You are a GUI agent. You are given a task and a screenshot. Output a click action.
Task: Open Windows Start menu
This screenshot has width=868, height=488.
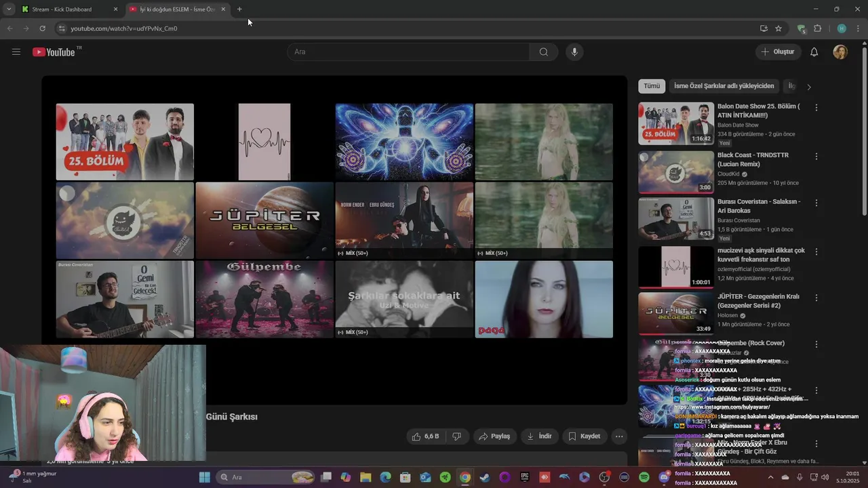tap(205, 477)
